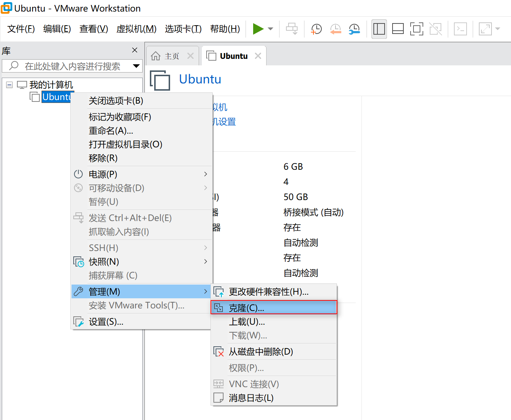Open the 选项卡(T) menu

click(x=183, y=29)
